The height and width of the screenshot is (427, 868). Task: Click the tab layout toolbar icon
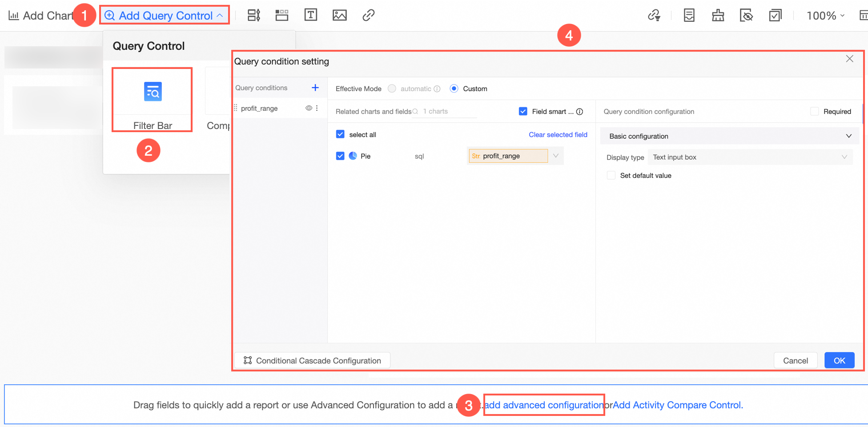click(x=254, y=16)
